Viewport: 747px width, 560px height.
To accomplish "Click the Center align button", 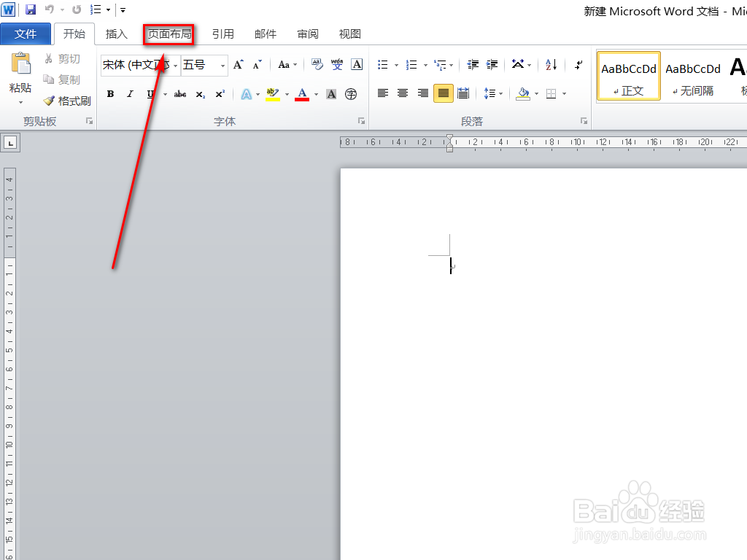I will point(403,93).
